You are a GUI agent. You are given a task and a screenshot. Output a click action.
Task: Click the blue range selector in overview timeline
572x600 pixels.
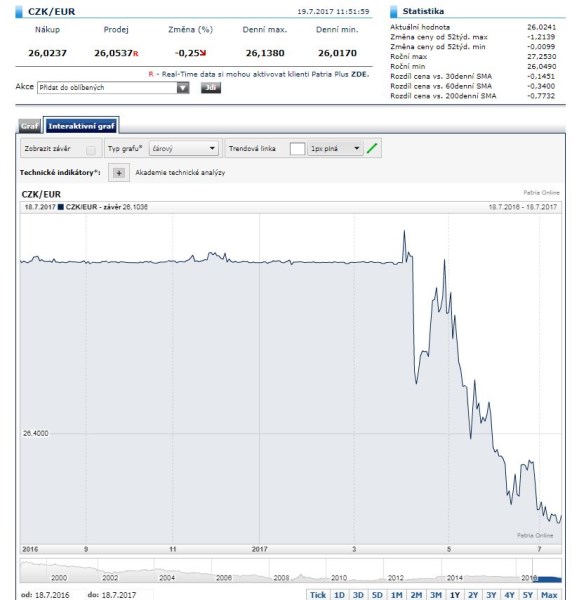547,579
